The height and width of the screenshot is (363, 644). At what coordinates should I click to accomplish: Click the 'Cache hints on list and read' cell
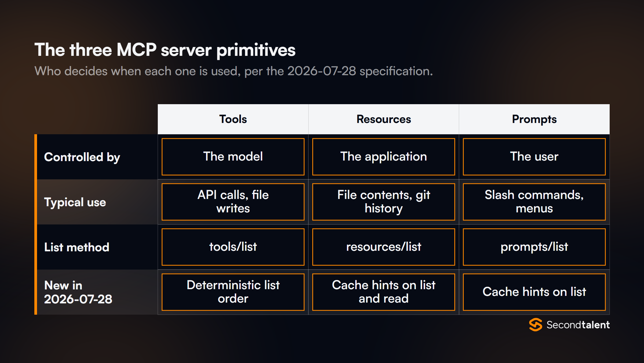384,292
